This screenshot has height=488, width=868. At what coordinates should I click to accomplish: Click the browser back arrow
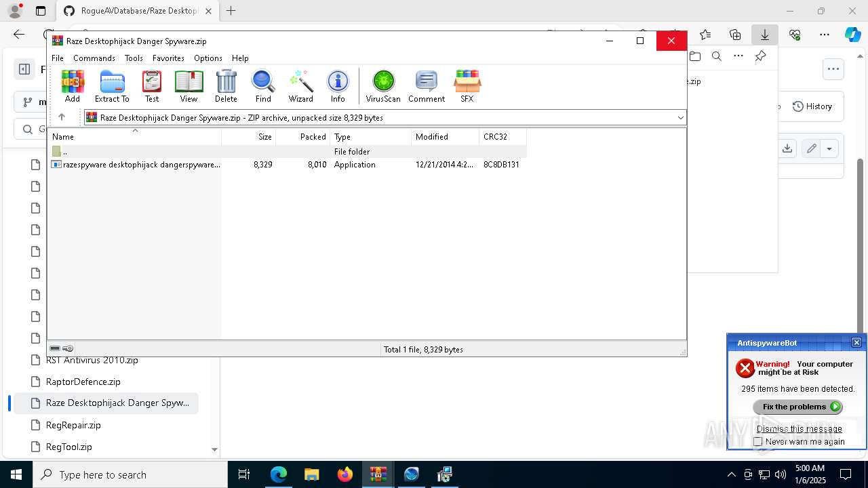click(19, 35)
